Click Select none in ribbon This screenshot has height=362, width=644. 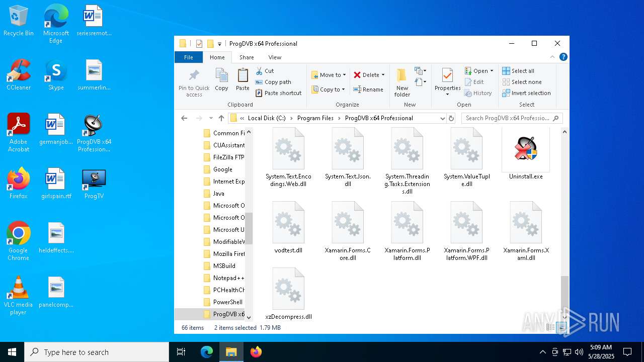(x=522, y=82)
